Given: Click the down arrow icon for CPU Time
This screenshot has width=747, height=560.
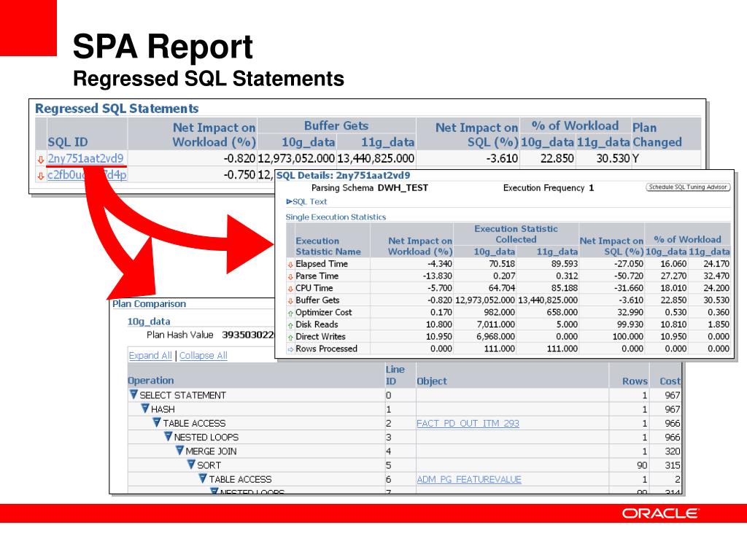Looking at the screenshot, I should coord(290,289).
